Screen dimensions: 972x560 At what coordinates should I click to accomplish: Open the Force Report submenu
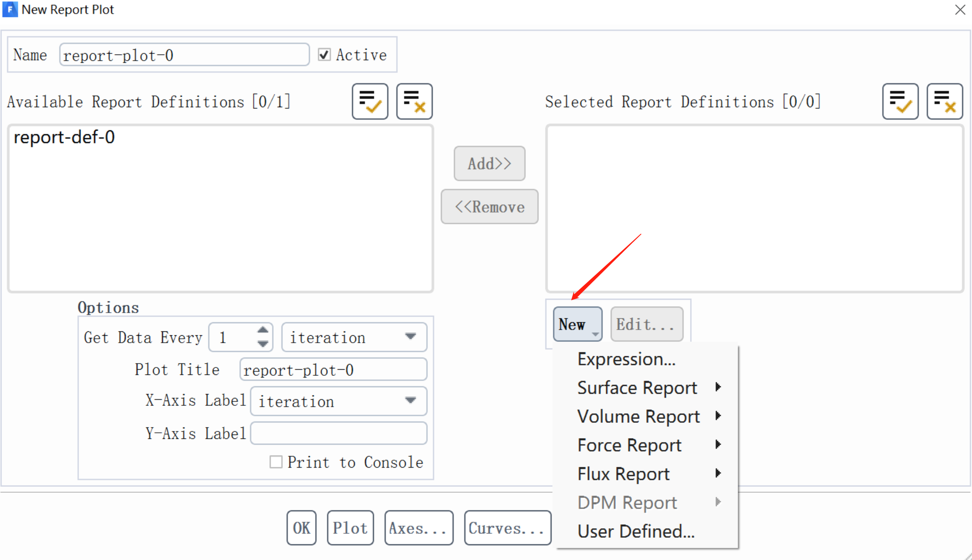coord(629,445)
